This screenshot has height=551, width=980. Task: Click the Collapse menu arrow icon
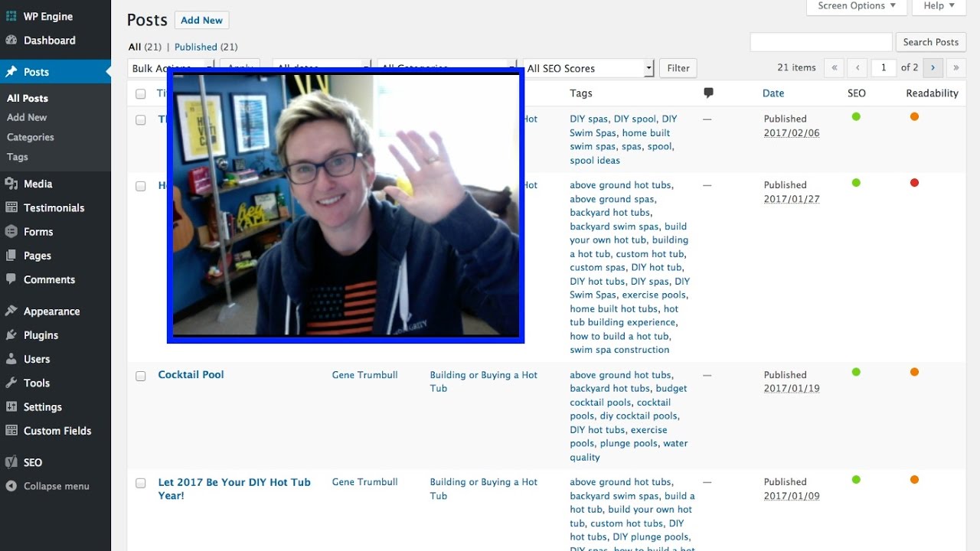11,486
